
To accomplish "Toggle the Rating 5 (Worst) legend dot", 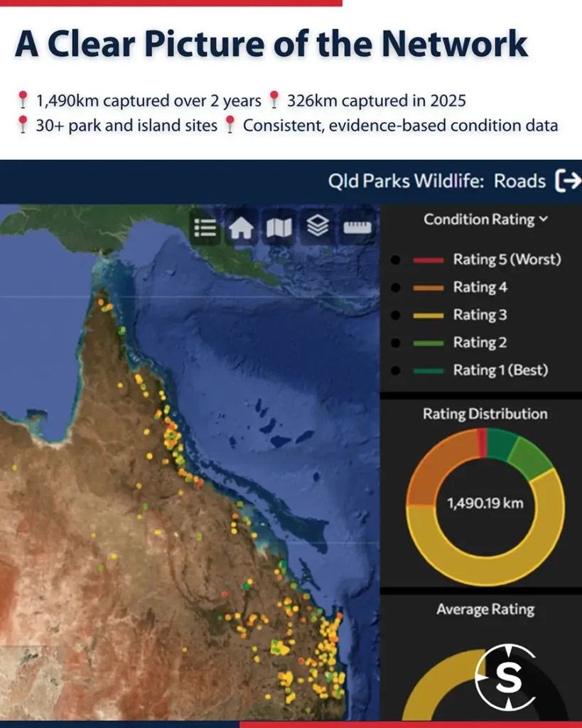I will (394, 259).
